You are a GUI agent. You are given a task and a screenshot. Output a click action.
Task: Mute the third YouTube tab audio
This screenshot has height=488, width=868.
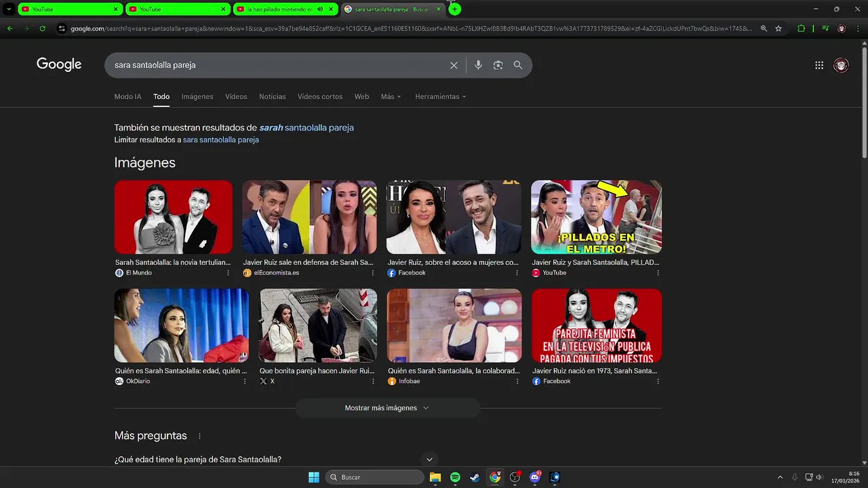[x=320, y=9]
